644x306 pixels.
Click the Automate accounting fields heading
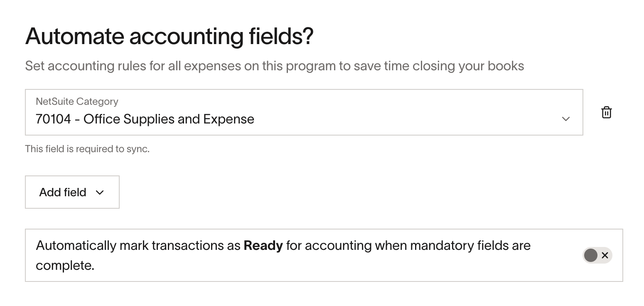coord(169,36)
